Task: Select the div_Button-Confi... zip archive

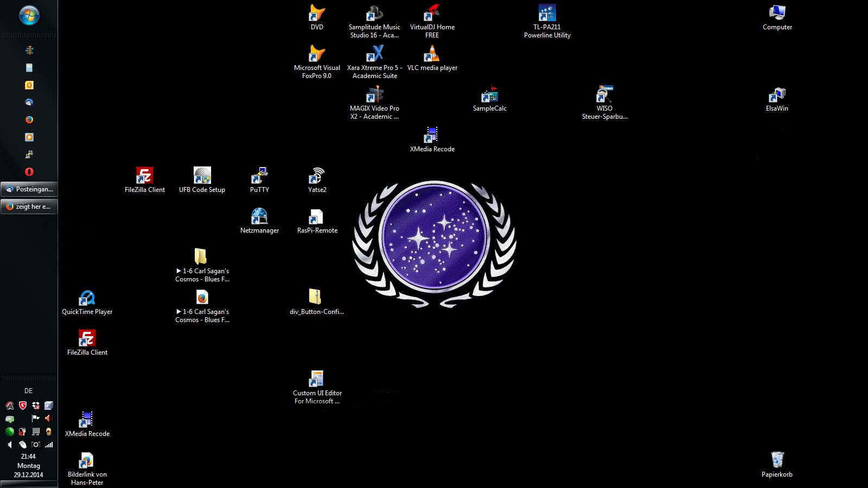Action: [317, 302]
